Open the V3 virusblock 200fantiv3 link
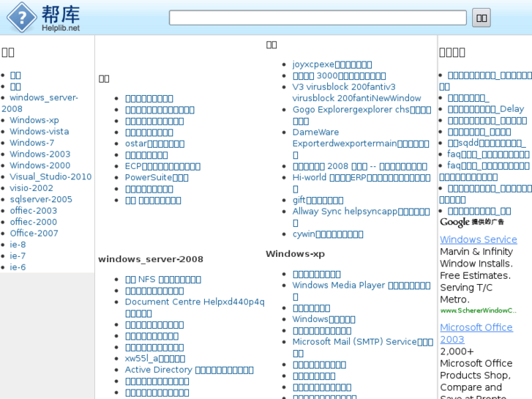 357,92
